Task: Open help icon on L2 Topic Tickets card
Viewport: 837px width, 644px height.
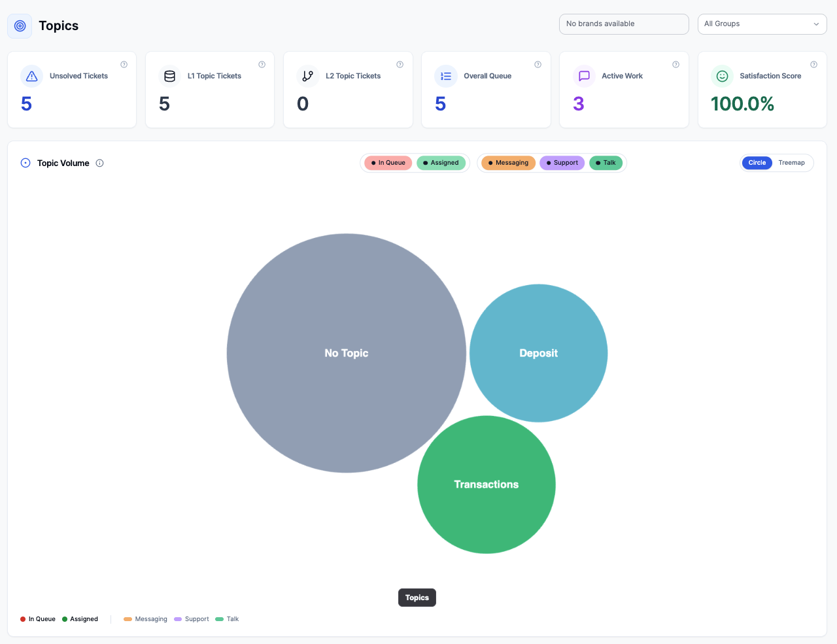Action: [400, 65]
